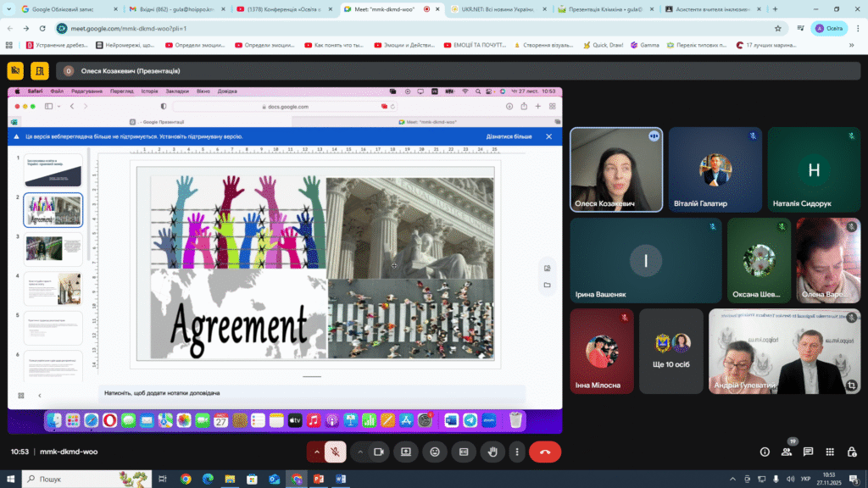This screenshot has width=868, height=488.
Task: Expand video settings arrow beside camera
Action: coord(360,452)
